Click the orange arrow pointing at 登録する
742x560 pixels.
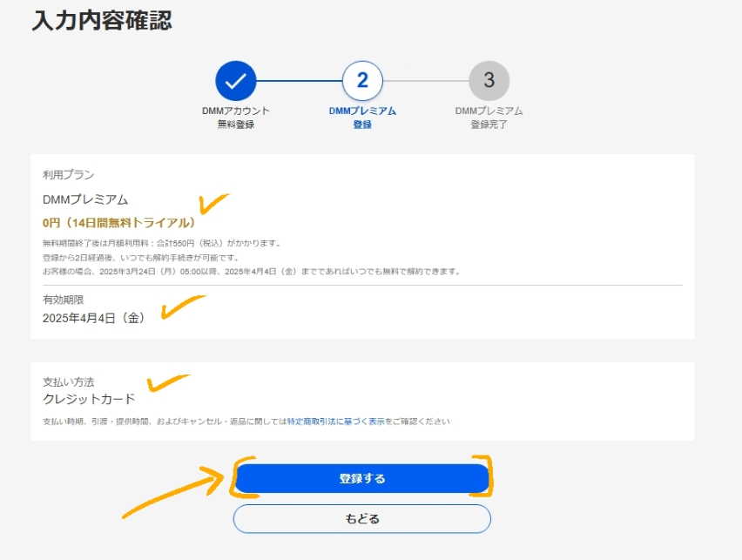tap(173, 491)
